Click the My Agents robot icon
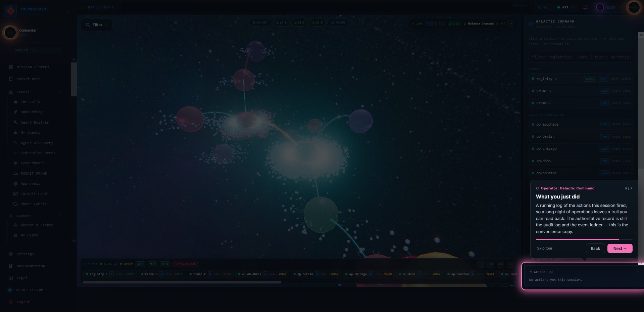 (15, 132)
